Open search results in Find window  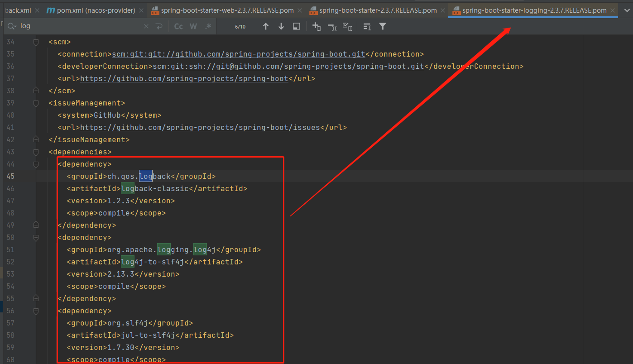[297, 27]
